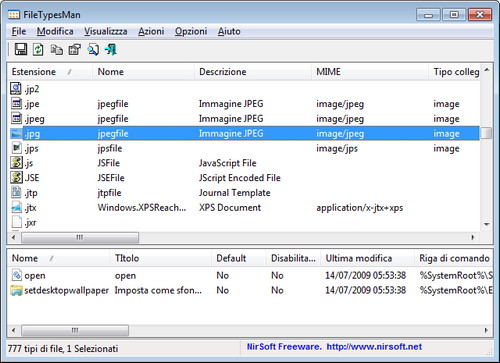Viewport: 500px width, 363px height.
Task: Click the .jtp journal icon
Action: click(x=16, y=192)
